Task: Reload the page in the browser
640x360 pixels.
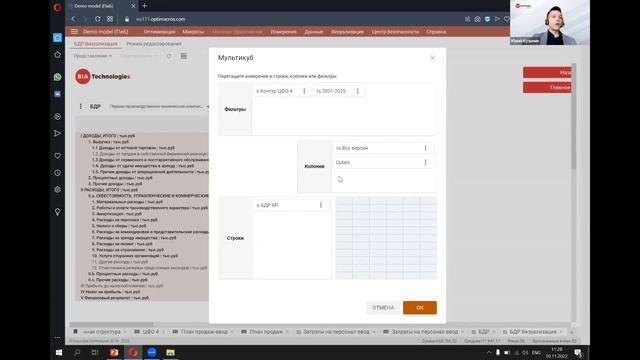Action: (x=98, y=19)
